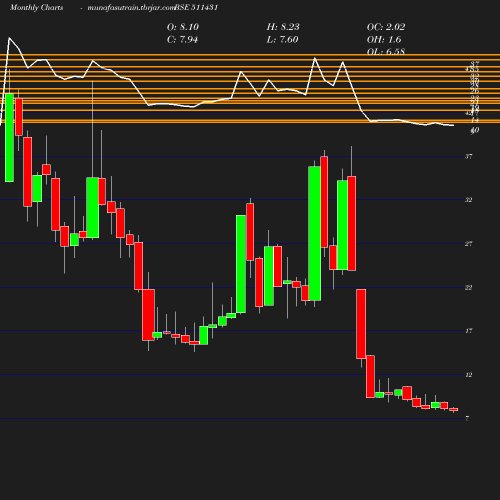This screenshot has height=500, width=500.
Task: Click the price axis label 7
Action: [x=467, y=418]
